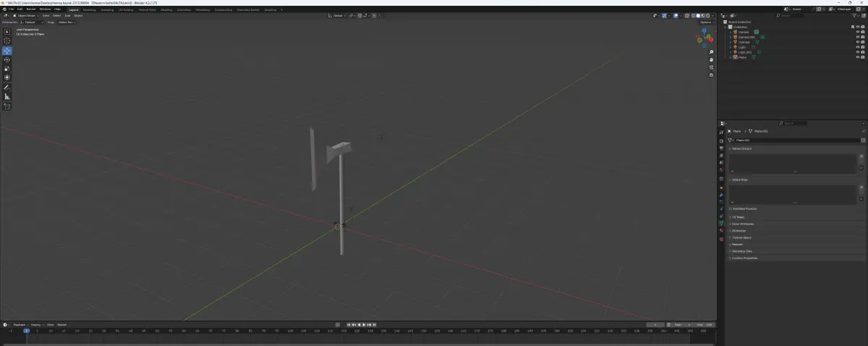Image resolution: width=868 pixels, height=346 pixels.
Task: Disable Plane in renders via camera icon
Action: (863, 57)
